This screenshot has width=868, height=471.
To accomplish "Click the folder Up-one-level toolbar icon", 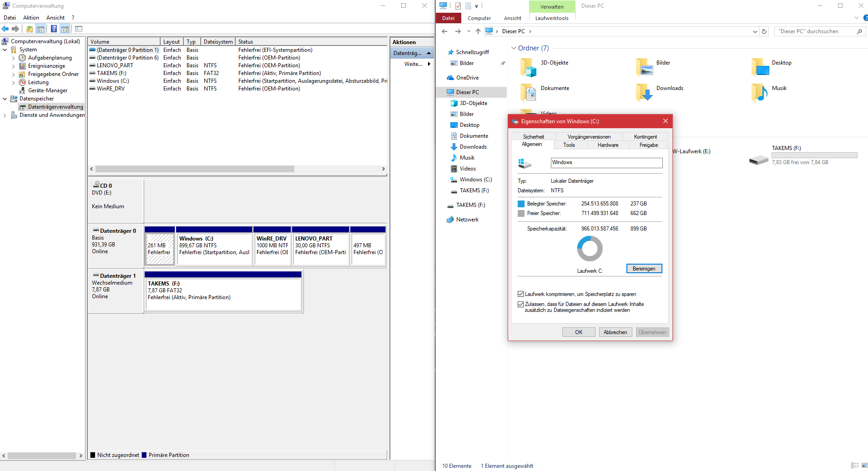I will click(x=30, y=29).
